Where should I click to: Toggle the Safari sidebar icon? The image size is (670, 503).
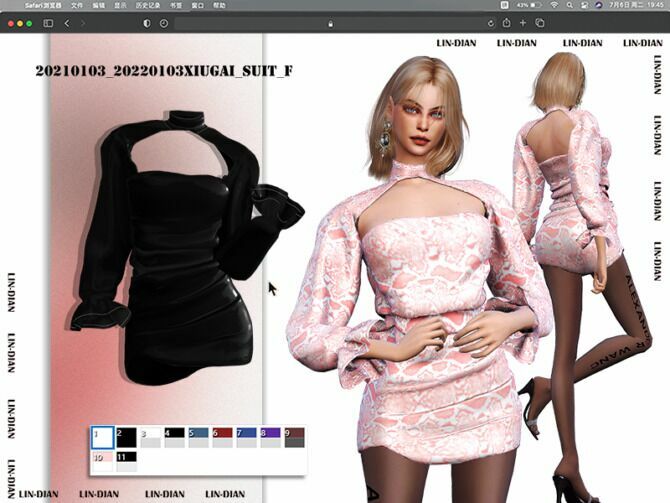click(48, 23)
